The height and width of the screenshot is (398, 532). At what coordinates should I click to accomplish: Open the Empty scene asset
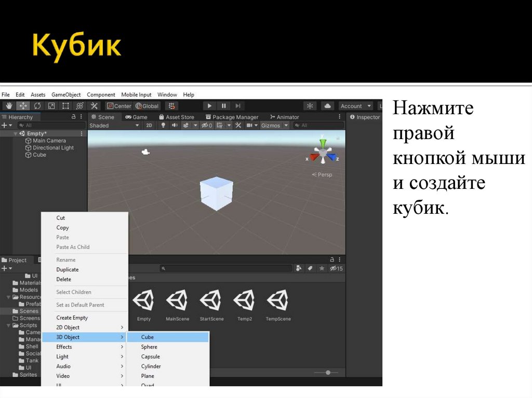tap(143, 305)
